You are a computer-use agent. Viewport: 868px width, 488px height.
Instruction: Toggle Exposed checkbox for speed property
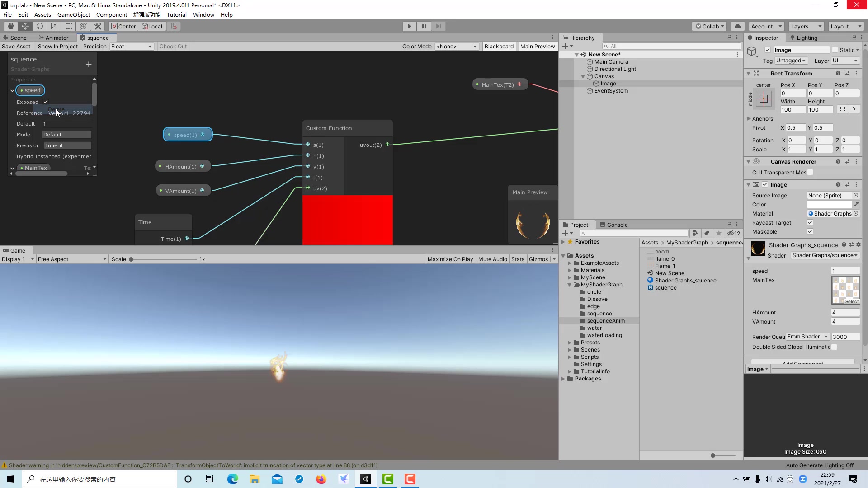click(x=45, y=102)
